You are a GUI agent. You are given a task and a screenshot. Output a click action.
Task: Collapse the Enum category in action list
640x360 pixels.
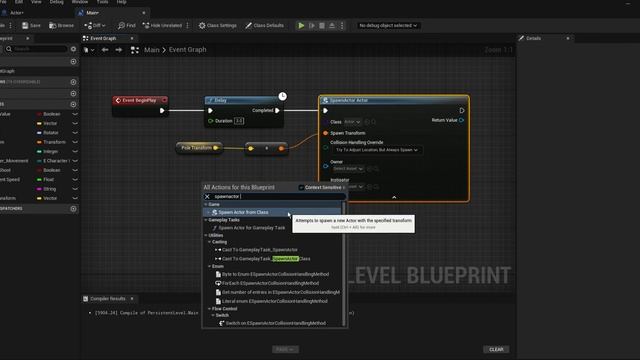point(210,266)
